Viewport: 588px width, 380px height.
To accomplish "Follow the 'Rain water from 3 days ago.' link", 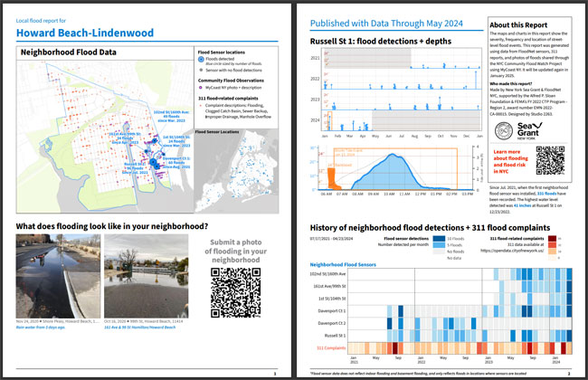I will [41, 328].
